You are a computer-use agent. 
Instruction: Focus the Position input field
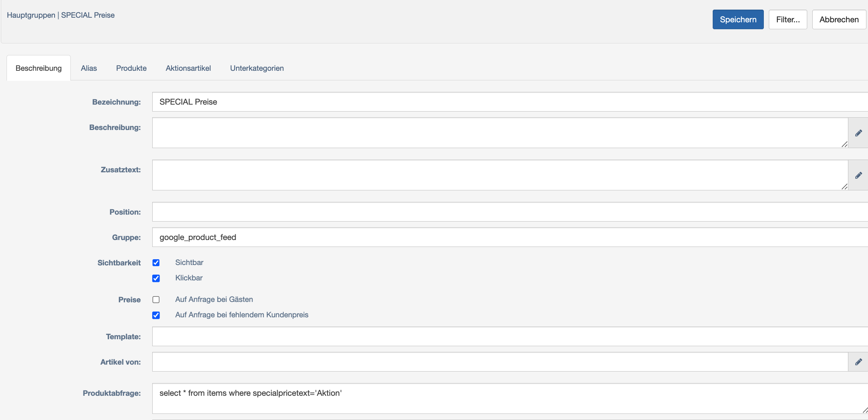[x=510, y=212]
